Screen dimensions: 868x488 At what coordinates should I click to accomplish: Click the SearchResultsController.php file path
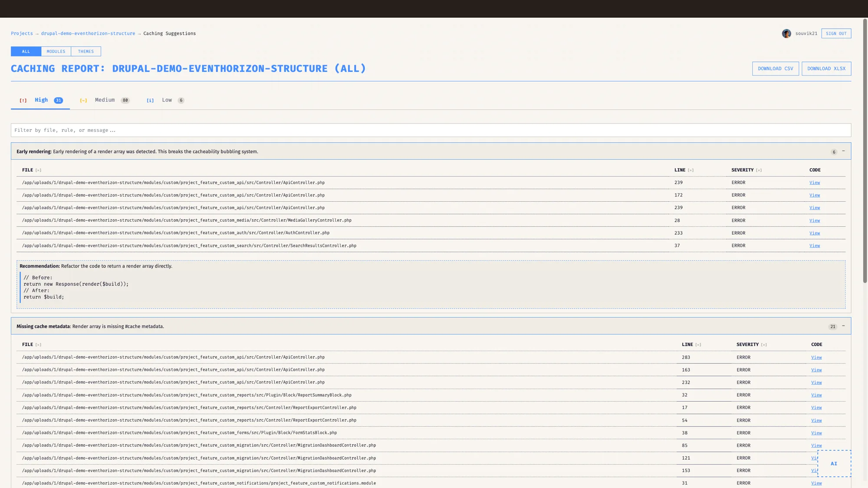point(189,246)
